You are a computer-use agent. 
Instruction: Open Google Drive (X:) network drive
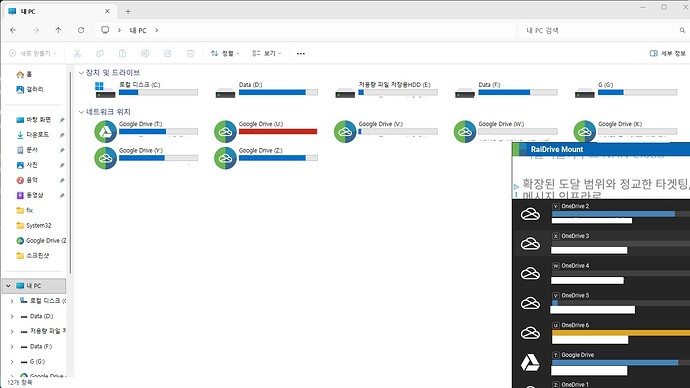(626, 131)
